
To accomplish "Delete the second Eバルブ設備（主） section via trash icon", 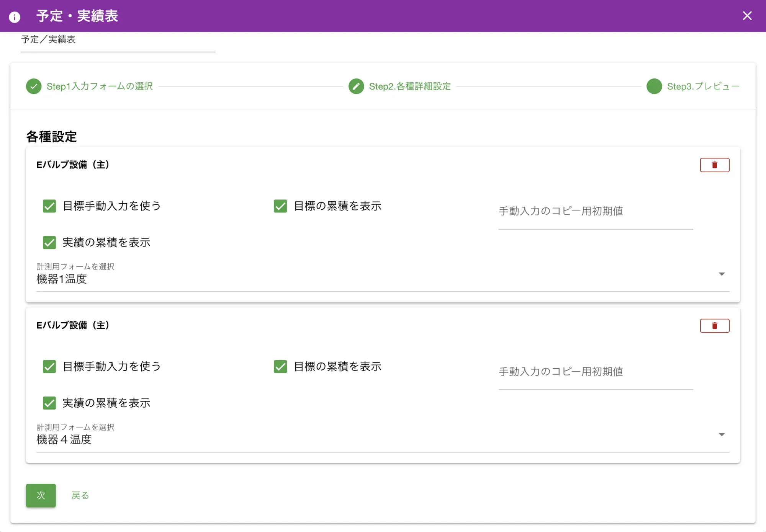I will click(715, 325).
